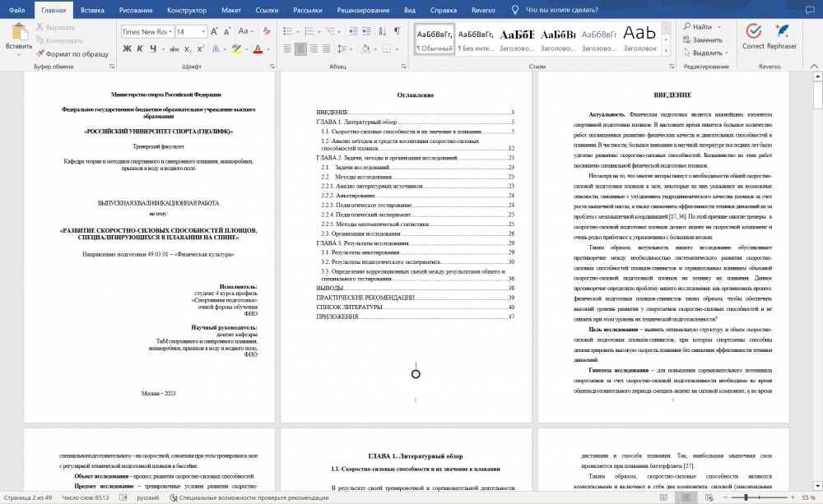Switch to Read Mode view in status bar
The width and height of the screenshot is (823, 504).
[663, 497]
